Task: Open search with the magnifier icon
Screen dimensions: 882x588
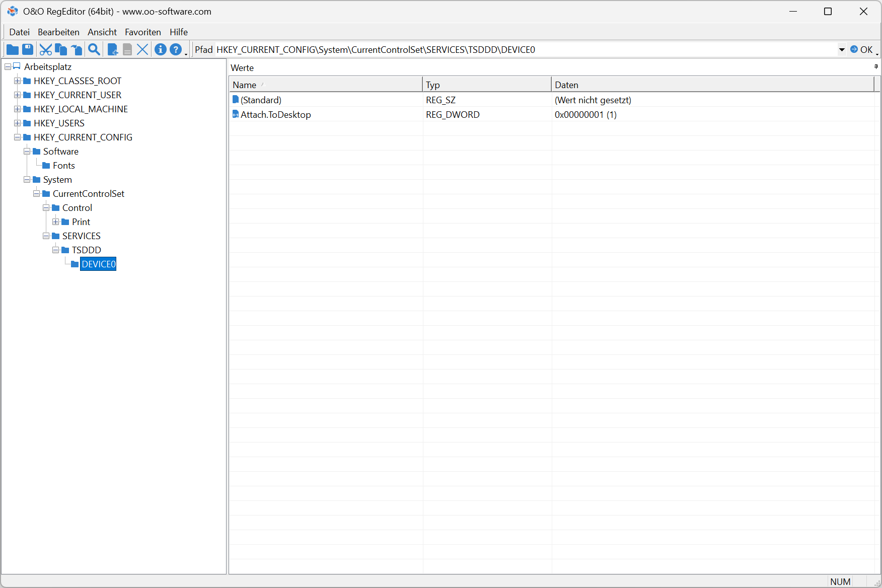Action: (94, 49)
